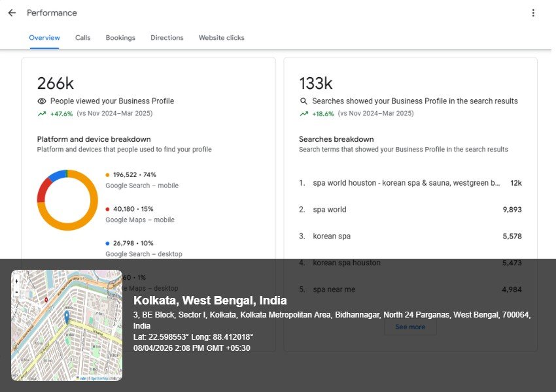Open the three-dot overflow menu

[x=534, y=12]
